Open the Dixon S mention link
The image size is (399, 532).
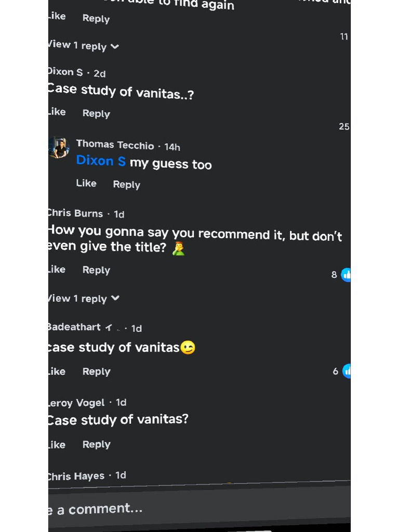coord(101,162)
